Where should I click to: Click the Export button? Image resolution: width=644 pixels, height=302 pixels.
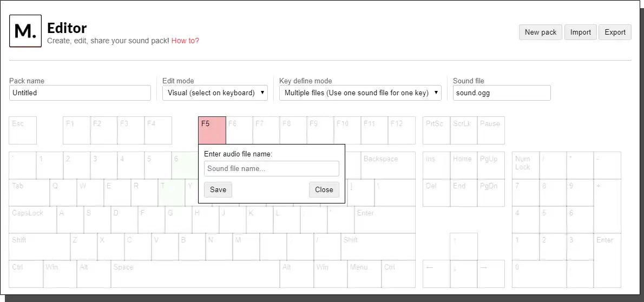pos(615,32)
